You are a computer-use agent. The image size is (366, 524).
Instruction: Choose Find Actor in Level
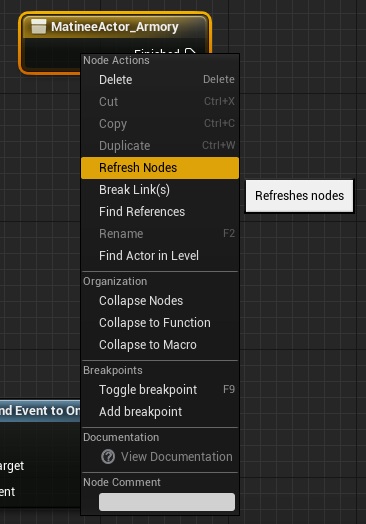(160, 256)
